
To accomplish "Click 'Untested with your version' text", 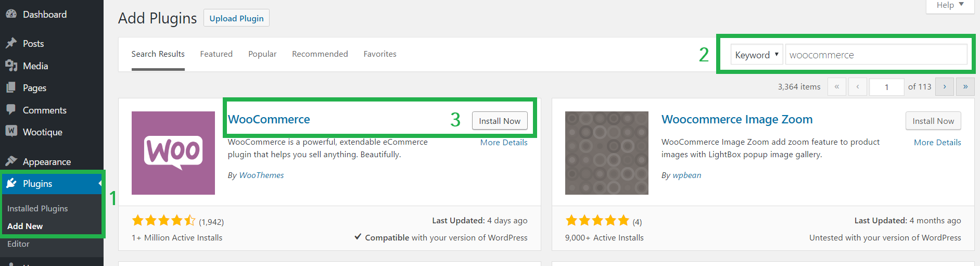I will point(885,237).
